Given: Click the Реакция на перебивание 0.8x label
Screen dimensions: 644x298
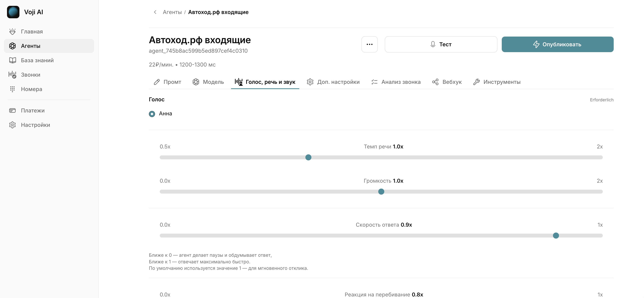Looking at the screenshot, I should pos(384,294).
